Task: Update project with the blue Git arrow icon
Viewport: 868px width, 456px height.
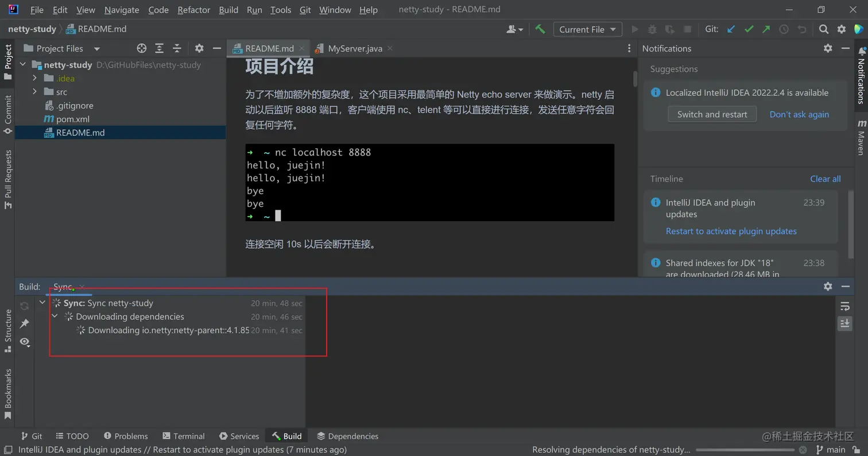Action: 731,28
